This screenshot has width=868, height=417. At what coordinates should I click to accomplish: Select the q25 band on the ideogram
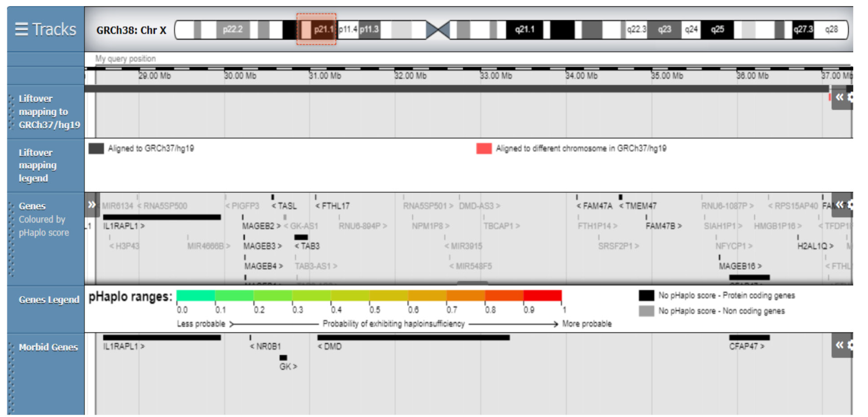717,29
